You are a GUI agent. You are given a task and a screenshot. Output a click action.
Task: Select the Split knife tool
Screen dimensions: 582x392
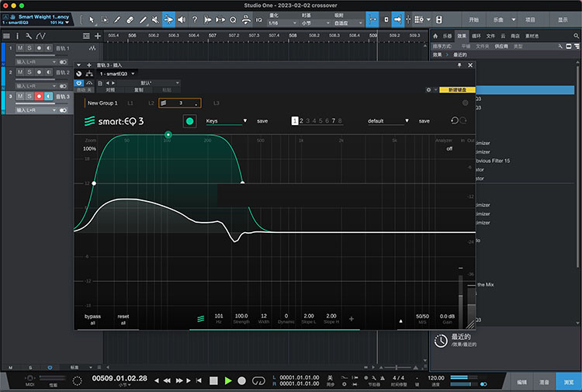coord(117,19)
